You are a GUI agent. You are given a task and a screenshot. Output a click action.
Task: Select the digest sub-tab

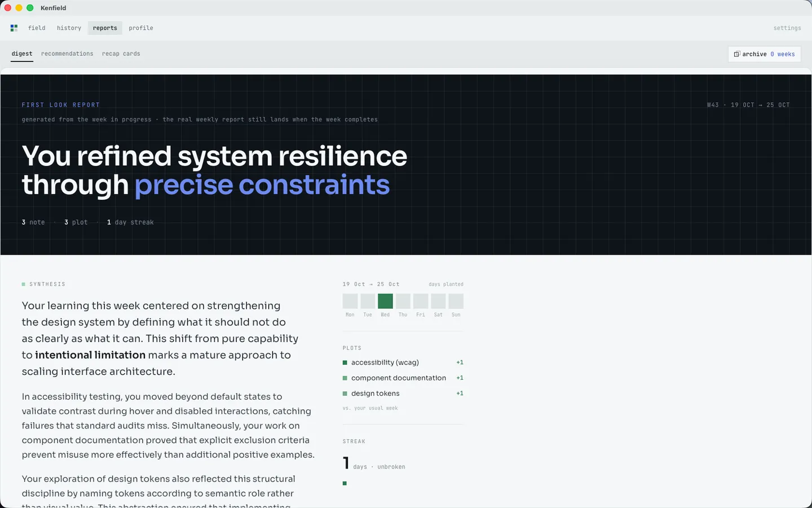pyautogui.click(x=22, y=54)
